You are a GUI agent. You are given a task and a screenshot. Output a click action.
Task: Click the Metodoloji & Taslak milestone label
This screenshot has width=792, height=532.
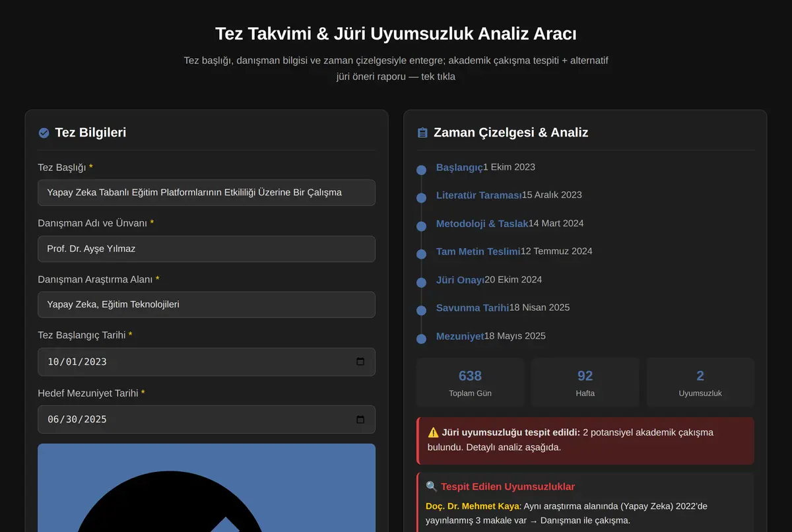click(482, 224)
